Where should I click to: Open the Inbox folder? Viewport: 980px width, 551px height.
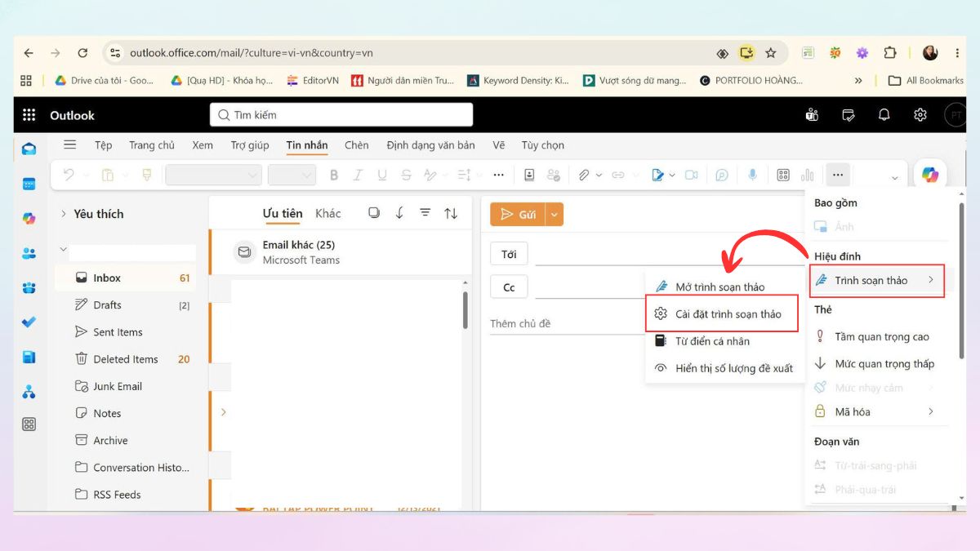coord(126,278)
